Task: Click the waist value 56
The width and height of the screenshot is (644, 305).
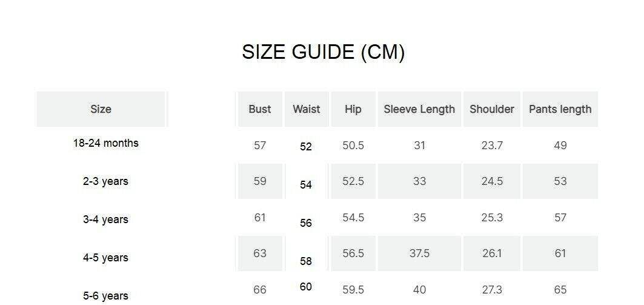Action: point(306,223)
